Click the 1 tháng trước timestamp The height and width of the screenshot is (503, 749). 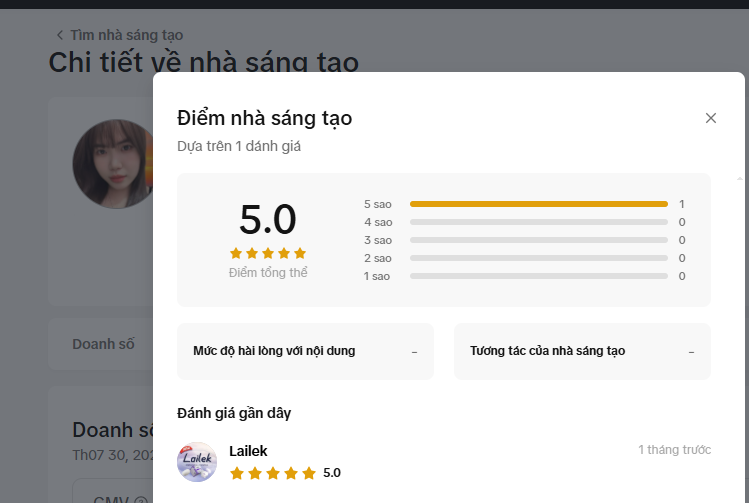(x=674, y=450)
